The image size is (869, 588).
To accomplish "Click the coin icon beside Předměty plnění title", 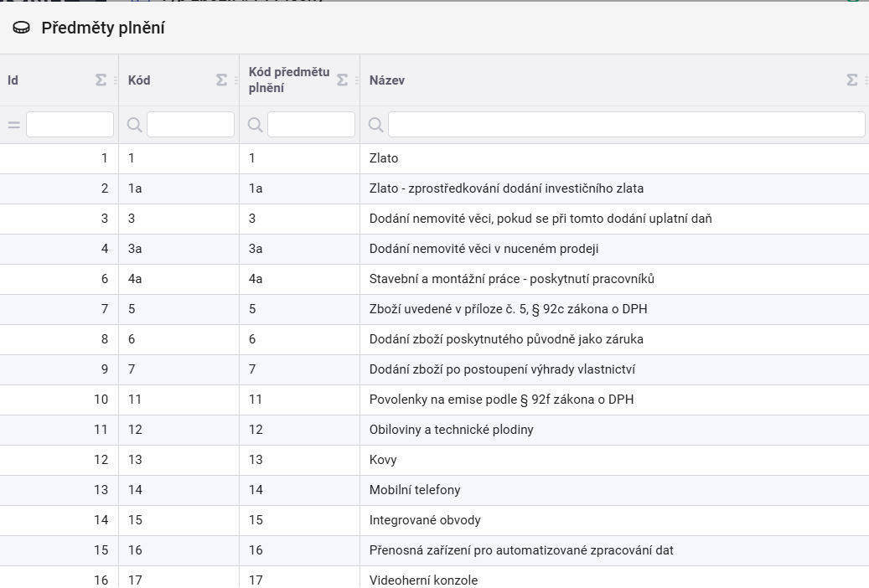I will [x=21, y=28].
